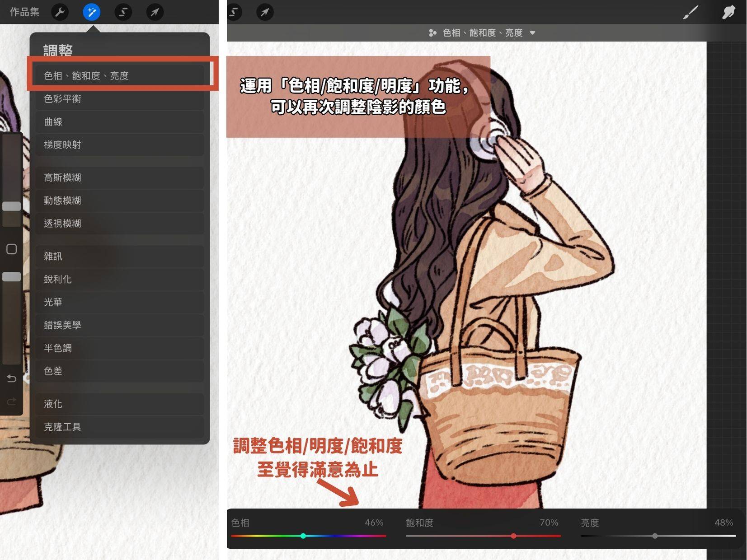Open the wrench Actions menu icon
The width and height of the screenshot is (747, 560).
[x=60, y=12]
